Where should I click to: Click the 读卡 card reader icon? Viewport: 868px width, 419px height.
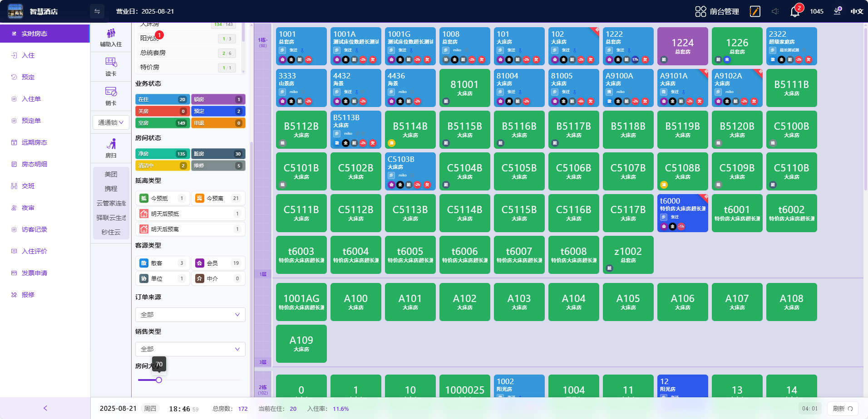point(111,63)
